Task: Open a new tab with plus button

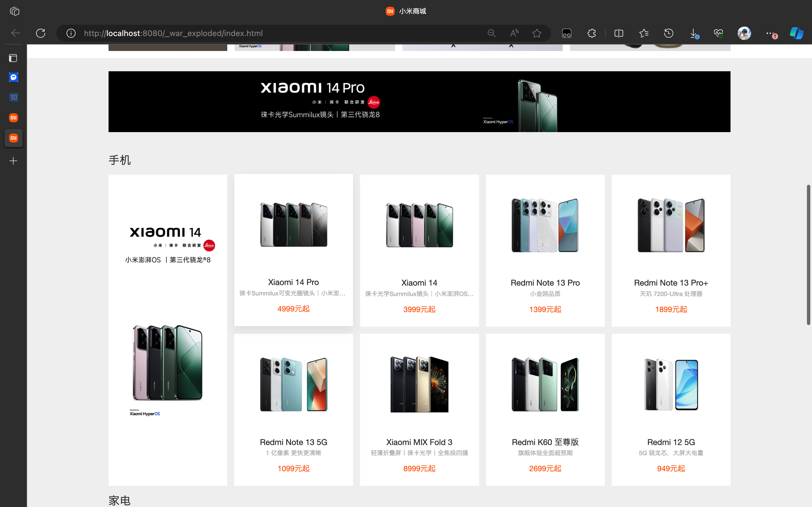Action: (14, 161)
